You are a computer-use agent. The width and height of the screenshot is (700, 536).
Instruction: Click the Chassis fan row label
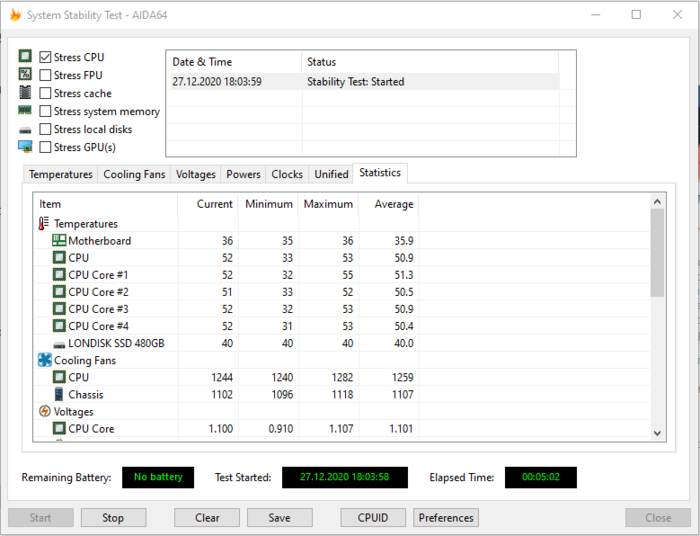click(86, 395)
